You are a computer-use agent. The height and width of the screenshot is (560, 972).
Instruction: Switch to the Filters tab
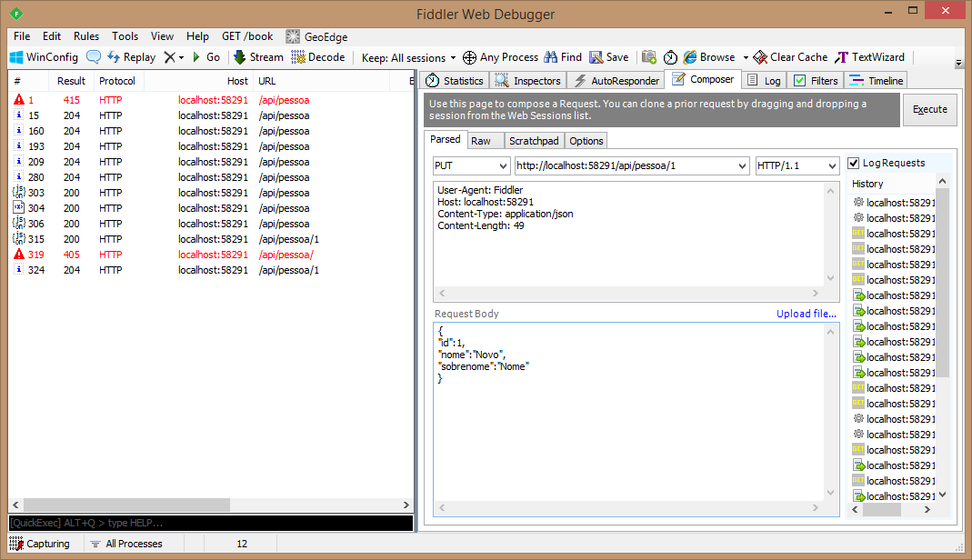tap(816, 81)
